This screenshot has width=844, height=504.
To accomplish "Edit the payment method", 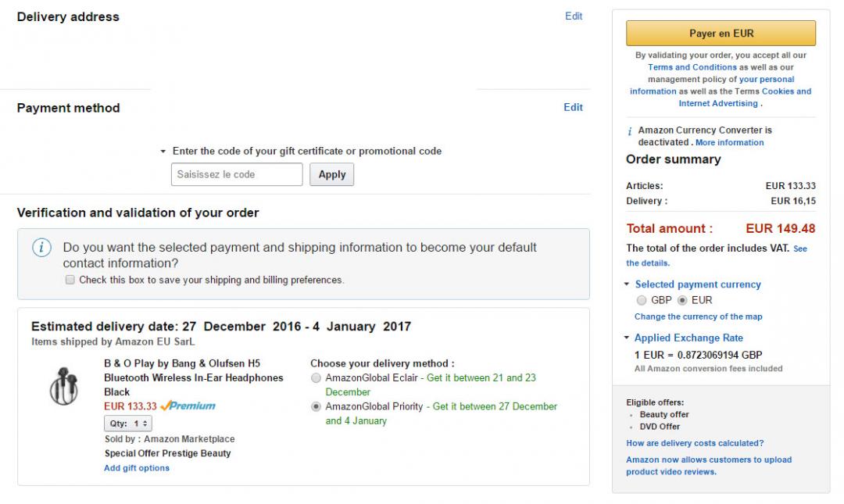I will coord(574,108).
